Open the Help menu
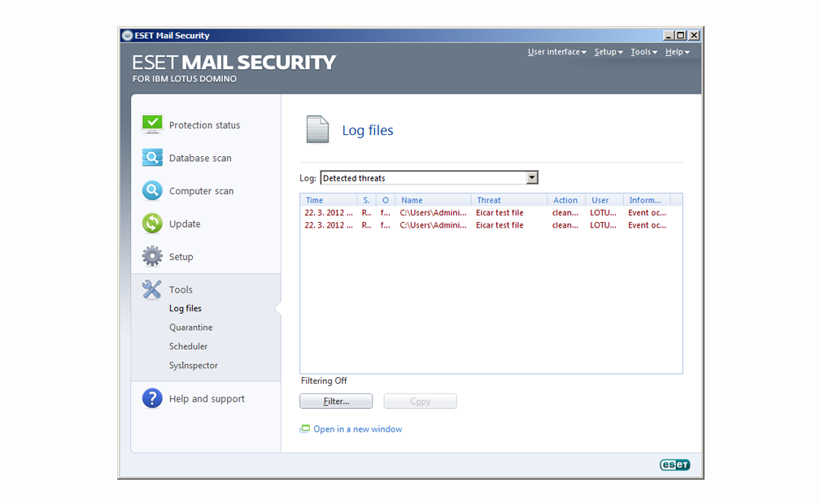The image size is (820, 504). click(677, 52)
